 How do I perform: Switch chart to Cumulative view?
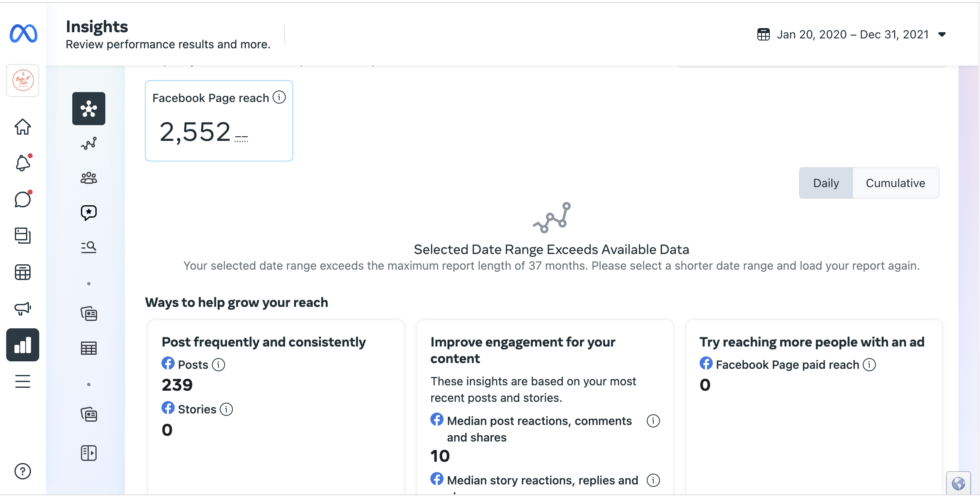click(x=895, y=183)
